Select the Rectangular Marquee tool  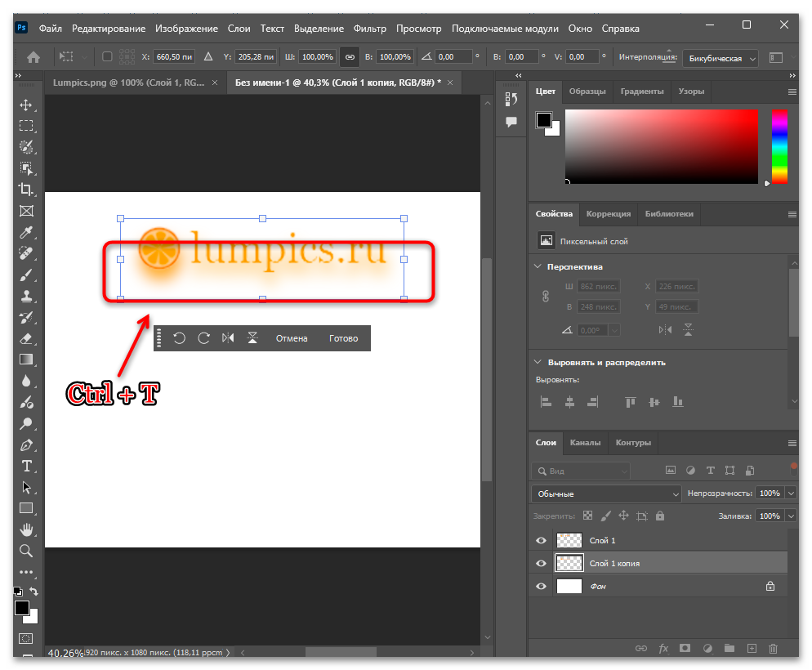coord(26,126)
